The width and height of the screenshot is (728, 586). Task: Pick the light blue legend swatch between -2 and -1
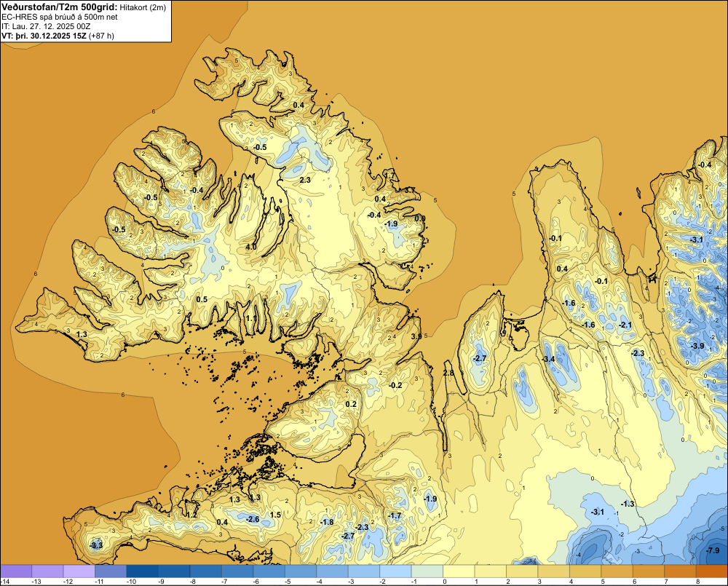(395, 571)
